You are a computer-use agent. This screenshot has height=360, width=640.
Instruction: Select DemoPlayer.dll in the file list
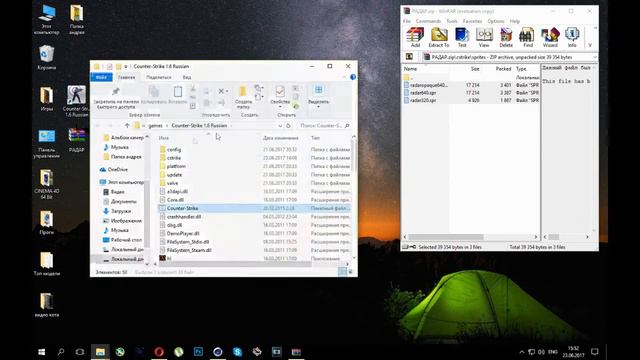183,233
